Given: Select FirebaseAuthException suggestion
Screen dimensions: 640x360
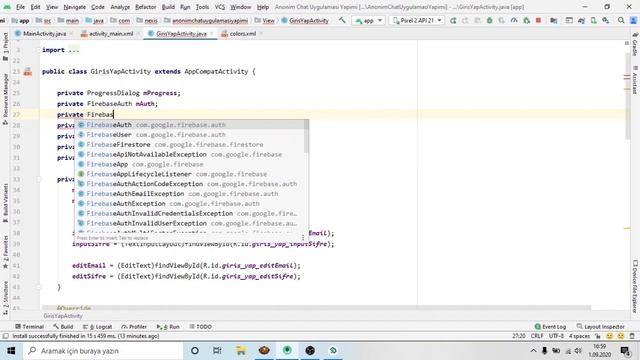Looking at the screenshot, I should point(190,204).
